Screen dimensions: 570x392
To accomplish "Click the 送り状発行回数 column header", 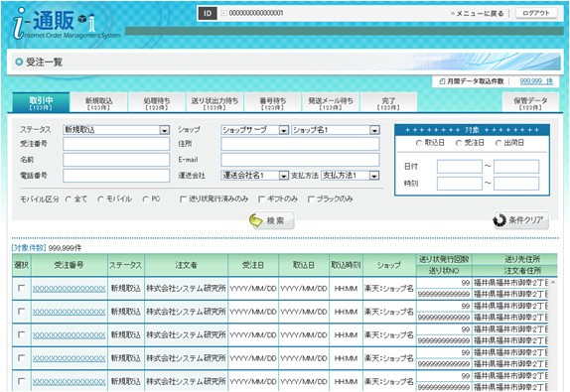I will tap(444, 259).
